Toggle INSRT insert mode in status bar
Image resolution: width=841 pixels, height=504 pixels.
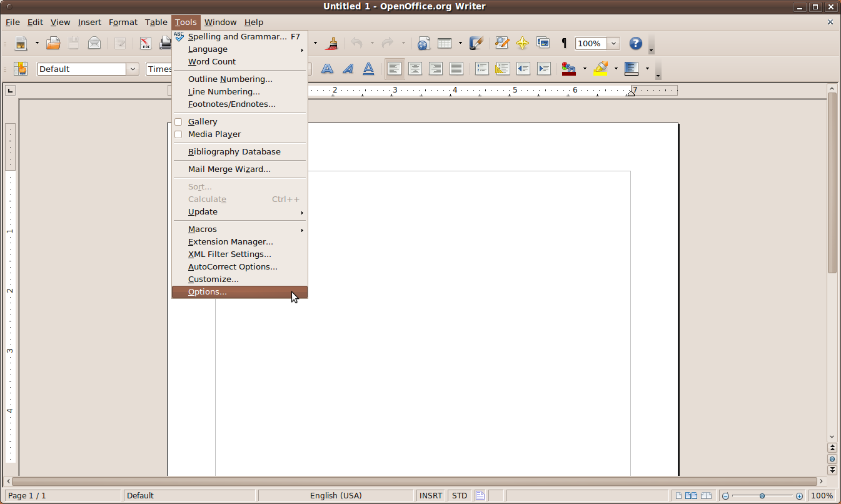click(431, 496)
